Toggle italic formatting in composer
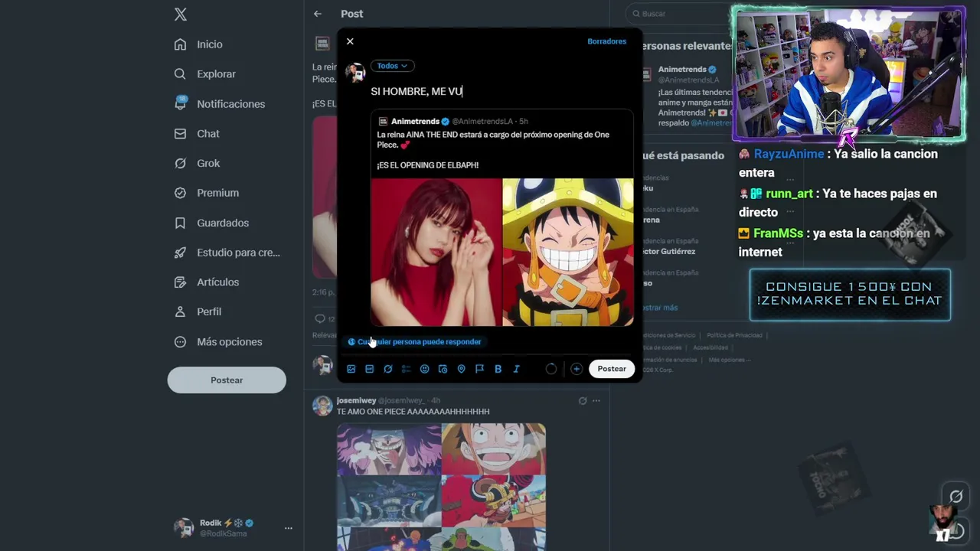The image size is (980, 551). (x=516, y=369)
